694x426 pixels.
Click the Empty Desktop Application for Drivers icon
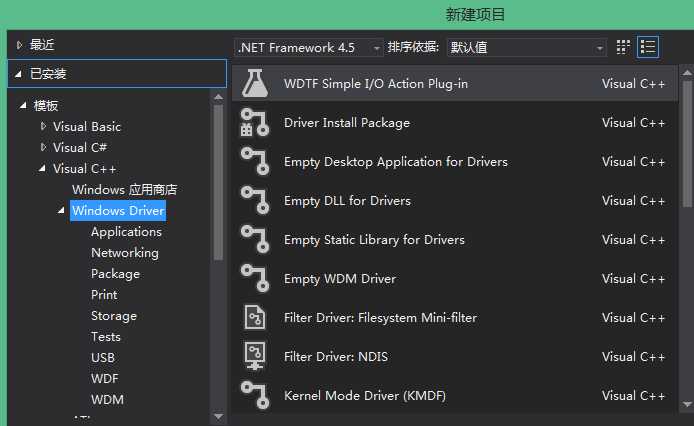255,162
